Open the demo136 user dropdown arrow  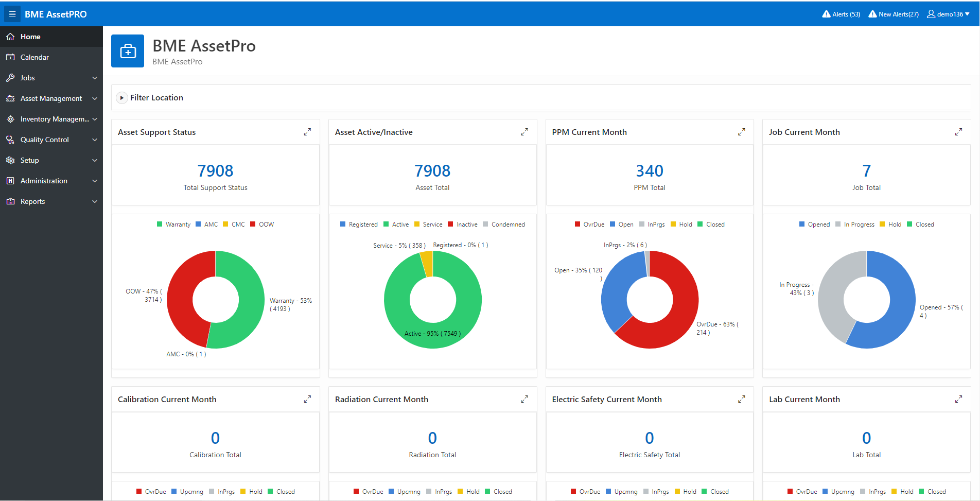coord(968,14)
